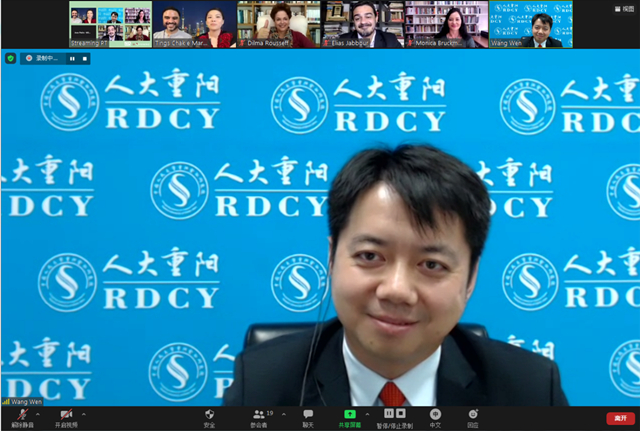Click the Wang Wen name label bottom-left
This screenshot has height=431, width=640.
click(x=27, y=402)
